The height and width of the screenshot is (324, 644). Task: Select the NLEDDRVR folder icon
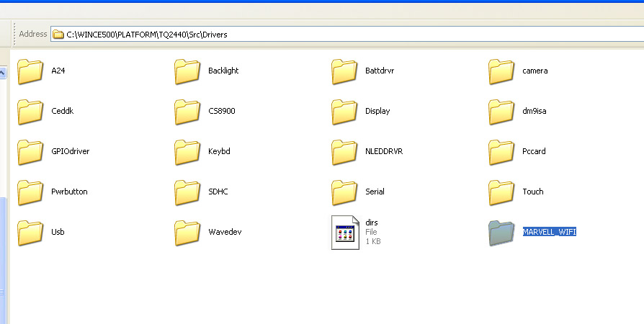344,151
